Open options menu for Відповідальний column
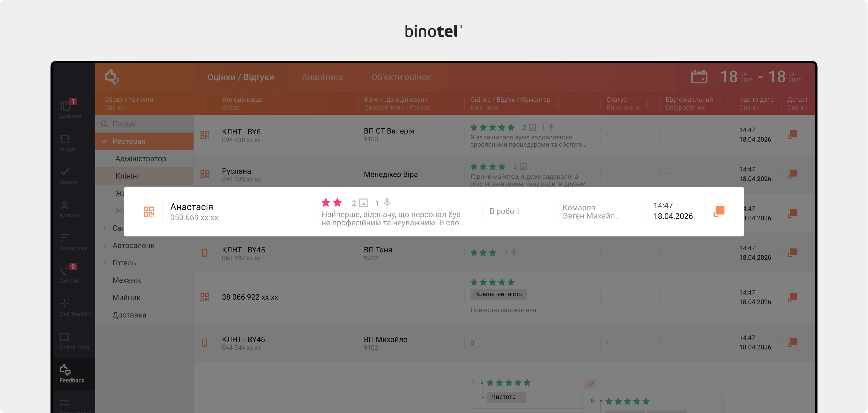This screenshot has width=868, height=413. [720, 104]
